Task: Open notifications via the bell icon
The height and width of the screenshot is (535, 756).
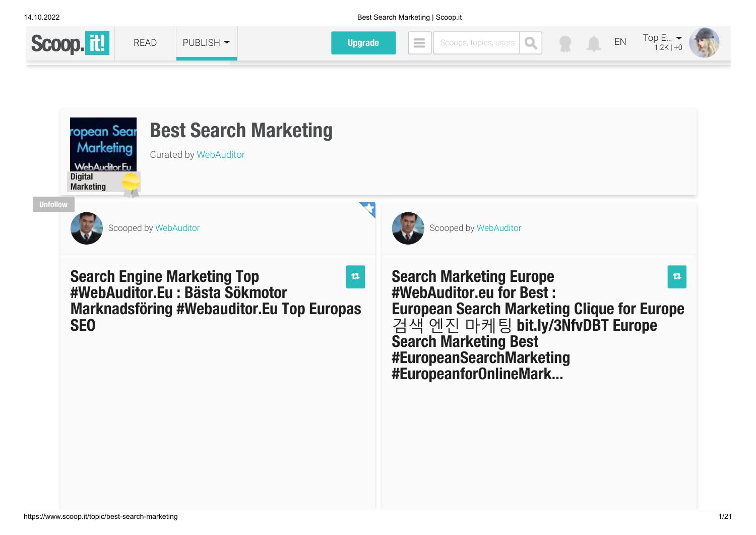Action: point(595,44)
